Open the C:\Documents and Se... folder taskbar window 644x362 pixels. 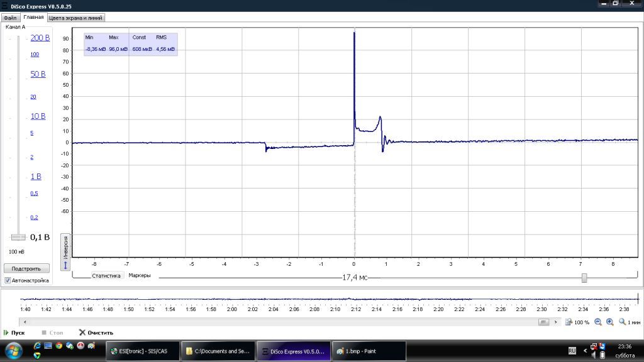(218, 351)
